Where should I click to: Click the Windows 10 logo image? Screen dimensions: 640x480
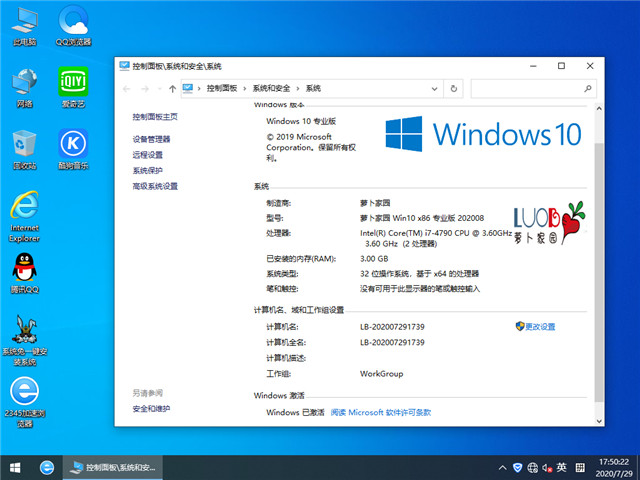[x=483, y=134]
